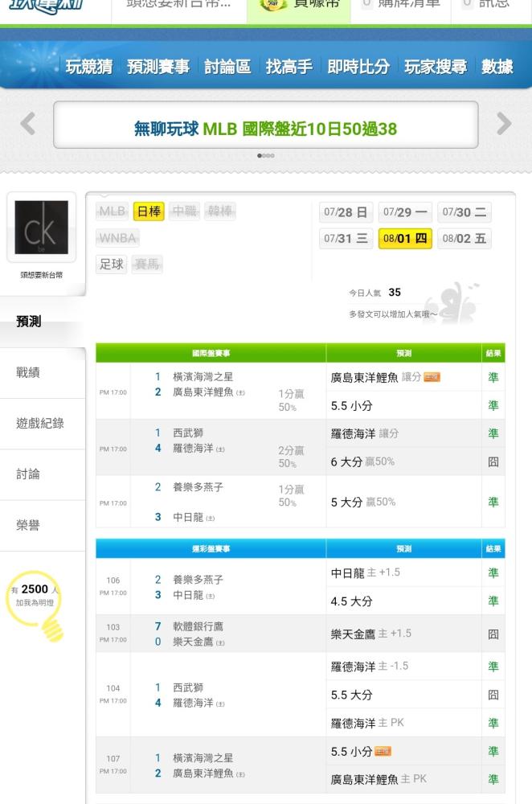Switch to the 榮譽 sidebar tab
Viewport: 532px width, 804px height.
point(43,526)
